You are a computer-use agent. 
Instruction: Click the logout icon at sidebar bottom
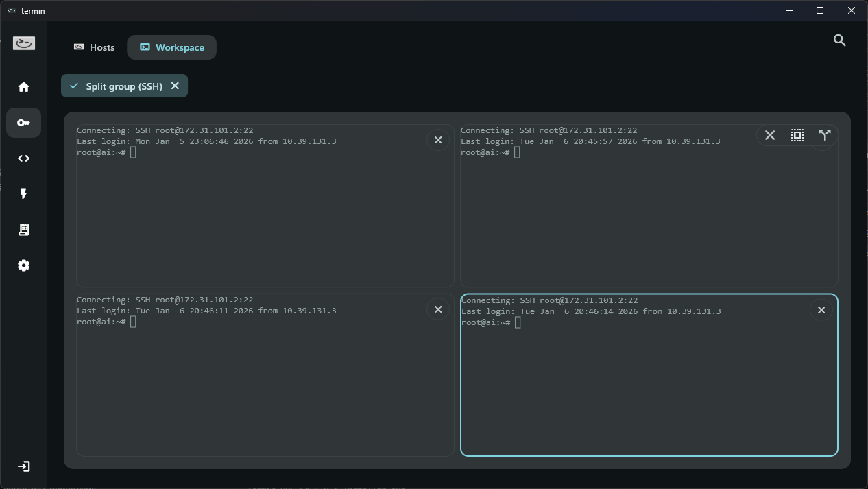coord(23,466)
